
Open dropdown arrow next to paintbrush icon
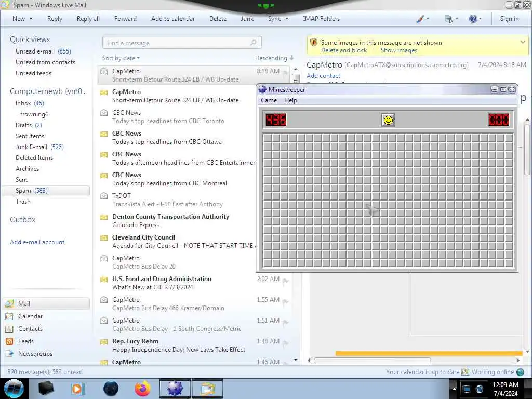coord(428,19)
